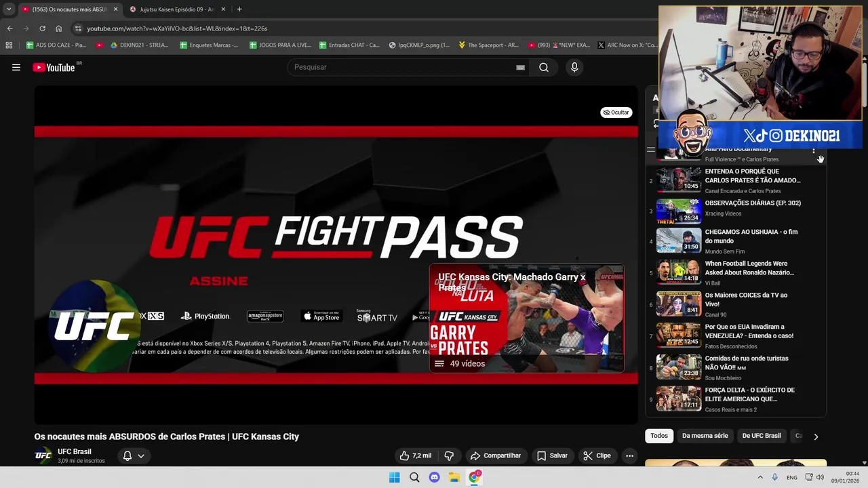Change the ENG input language indicator
Image resolution: width=868 pixels, height=488 pixels.
click(791, 477)
